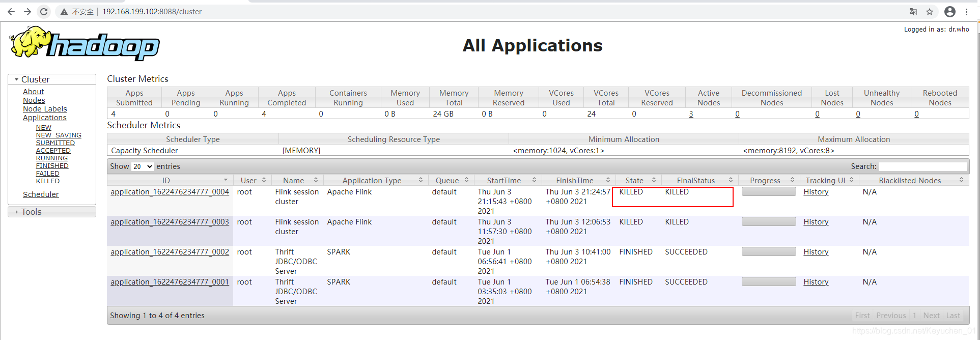Click Decommissioned Nodes count link
Viewport: 980px width, 340px height.
coord(737,114)
